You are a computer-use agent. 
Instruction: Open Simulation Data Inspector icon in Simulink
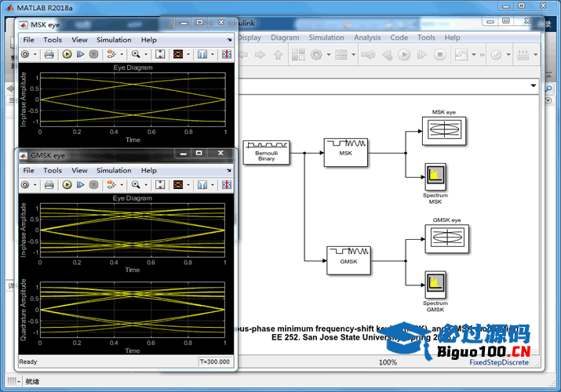461,55
